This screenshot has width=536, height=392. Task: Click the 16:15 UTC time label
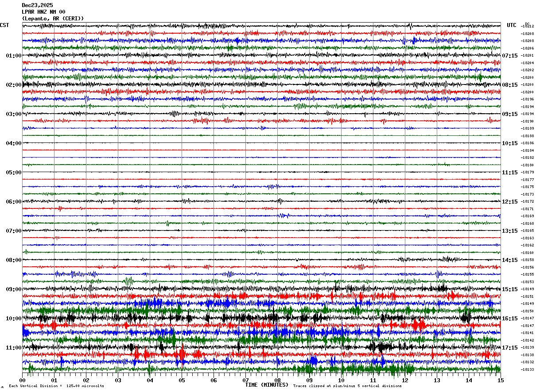coord(510,319)
